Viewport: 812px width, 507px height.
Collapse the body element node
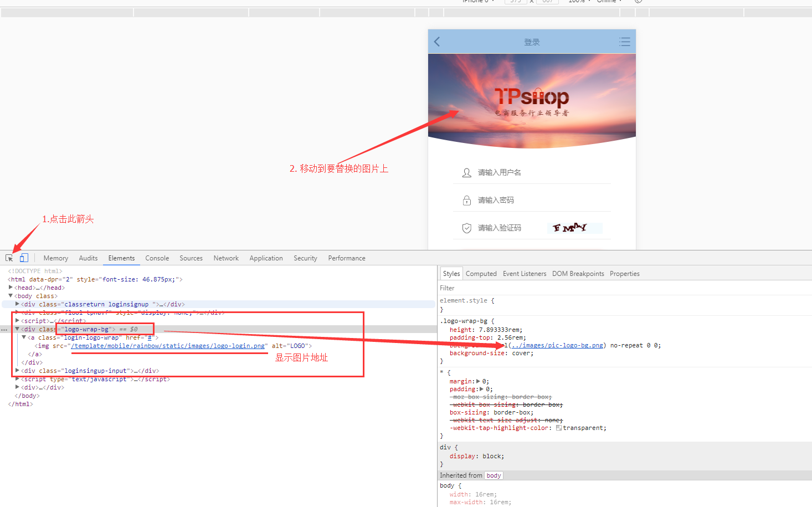(x=11, y=296)
